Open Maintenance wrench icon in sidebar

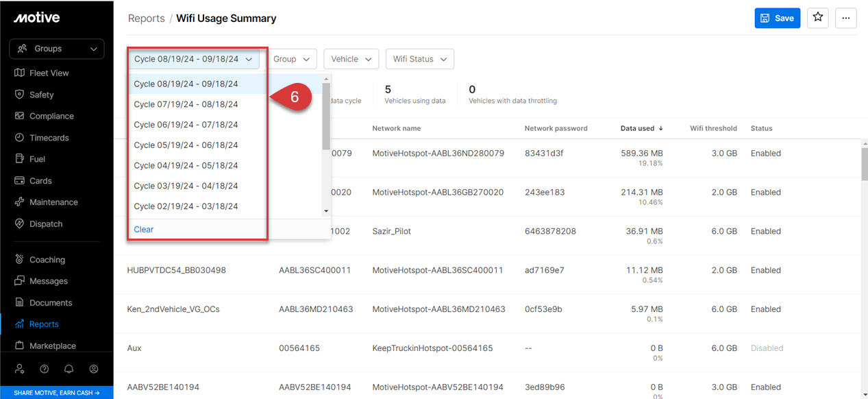coord(19,202)
